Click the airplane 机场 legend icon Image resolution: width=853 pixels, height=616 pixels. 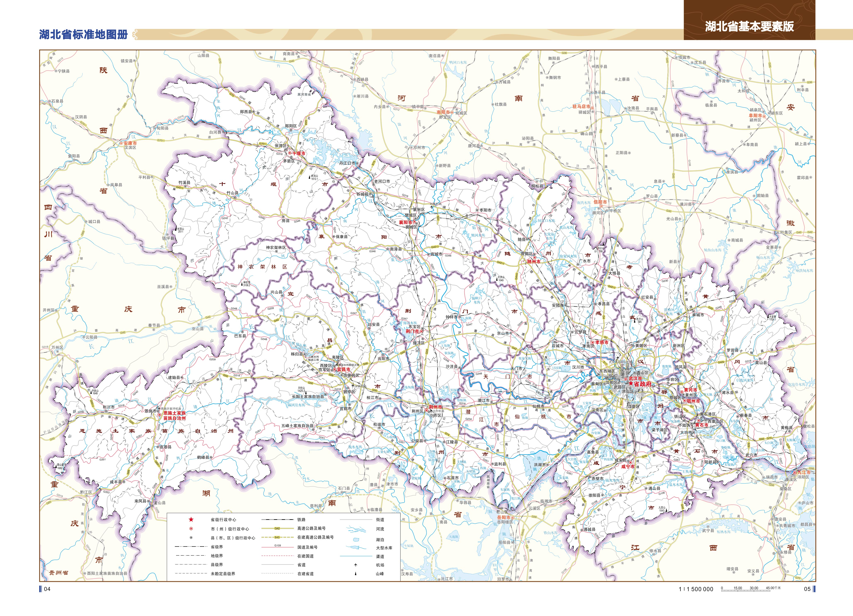(356, 564)
